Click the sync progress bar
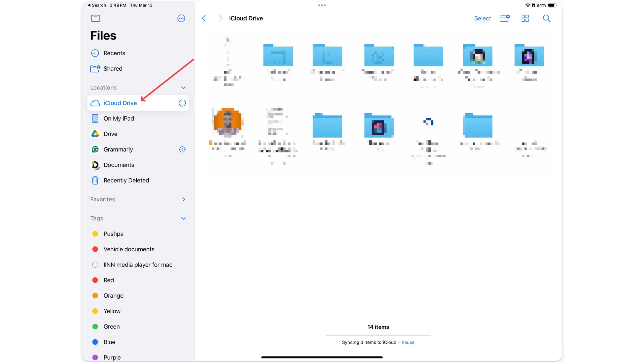Screen dimensions: 644x362 tap(378, 335)
